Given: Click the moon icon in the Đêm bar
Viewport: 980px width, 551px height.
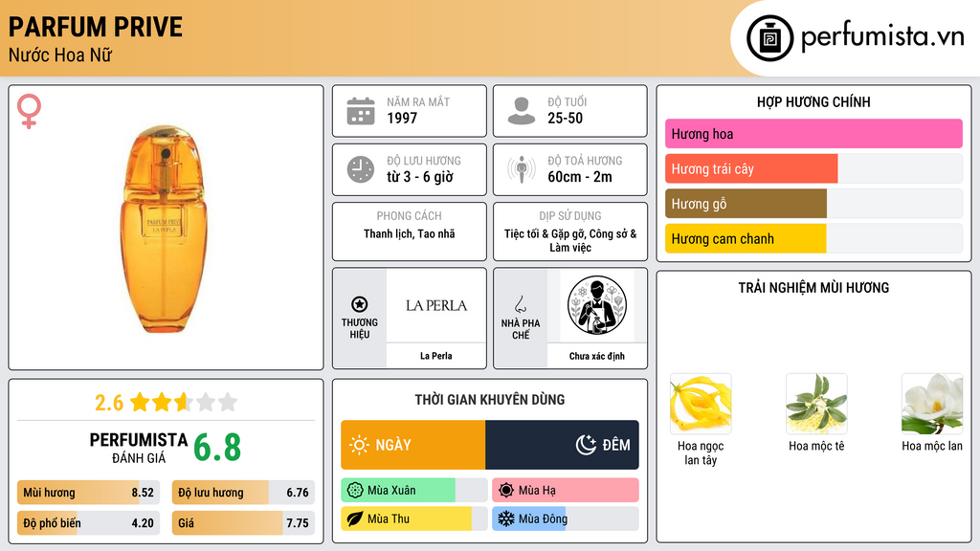Looking at the screenshot, I should 586,445.
